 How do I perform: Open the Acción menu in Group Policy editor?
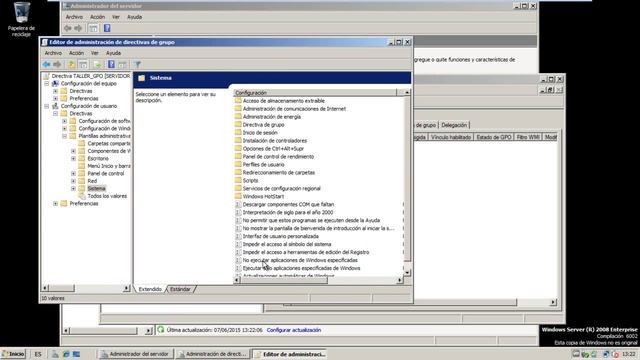coord(76,53)
